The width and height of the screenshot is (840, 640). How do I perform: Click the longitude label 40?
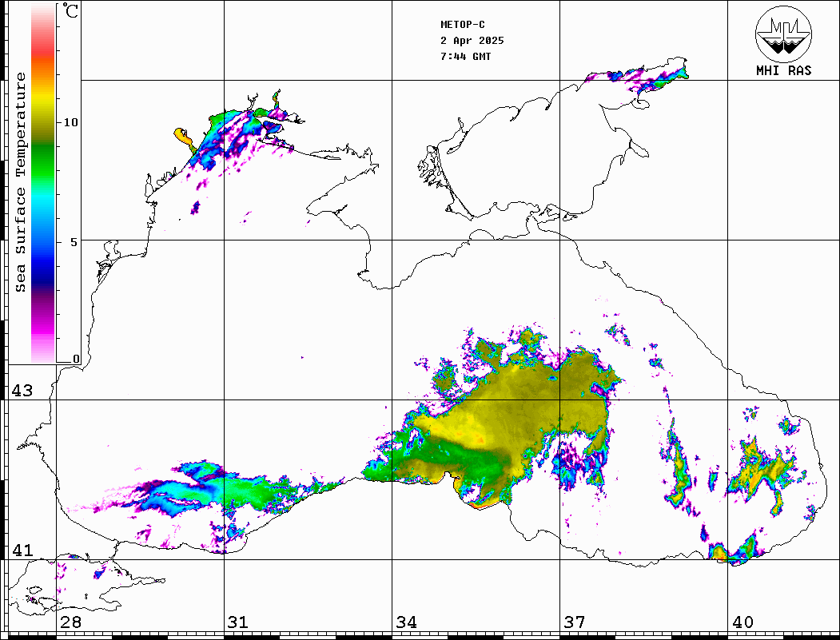coord(742,622)
